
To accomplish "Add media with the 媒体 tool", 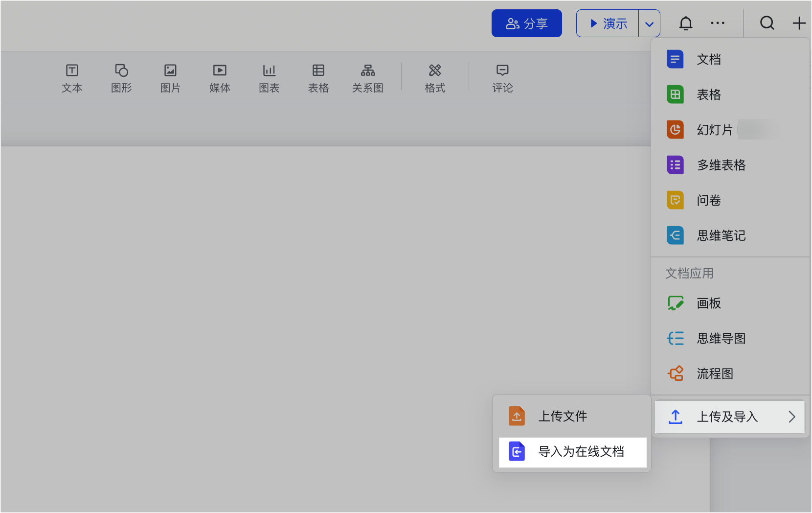I will pos(220,78).
